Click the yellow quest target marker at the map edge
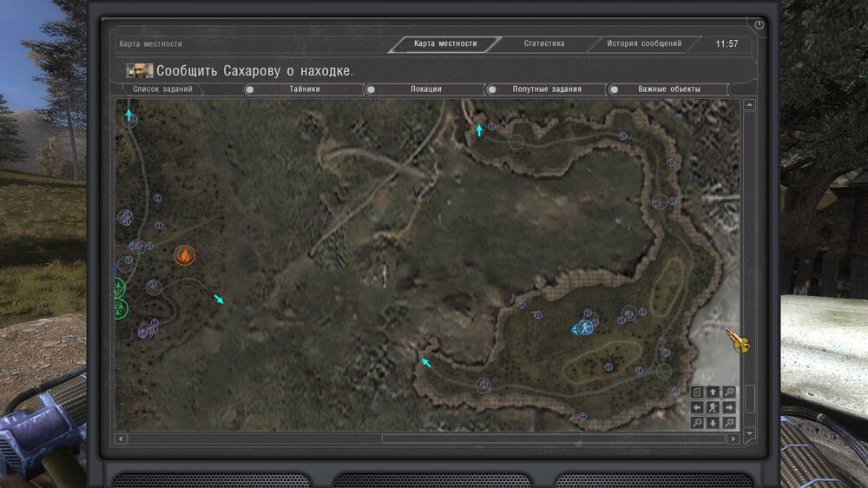 click(738, 340)
